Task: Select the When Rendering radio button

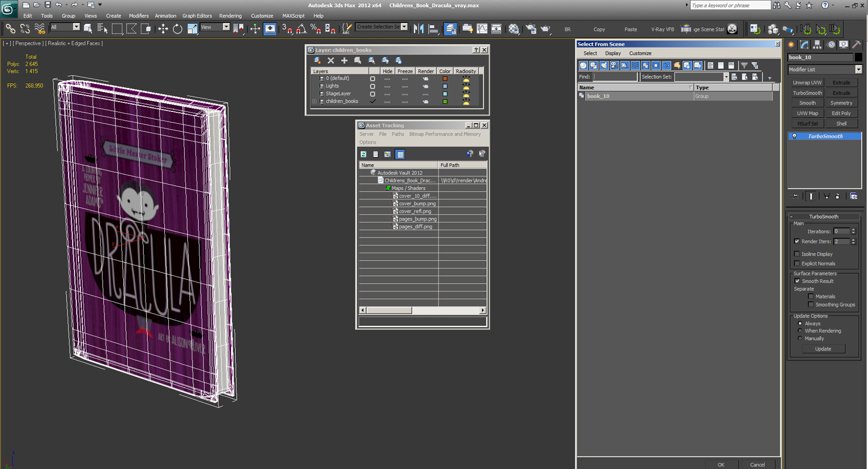Action: point(800,331)
